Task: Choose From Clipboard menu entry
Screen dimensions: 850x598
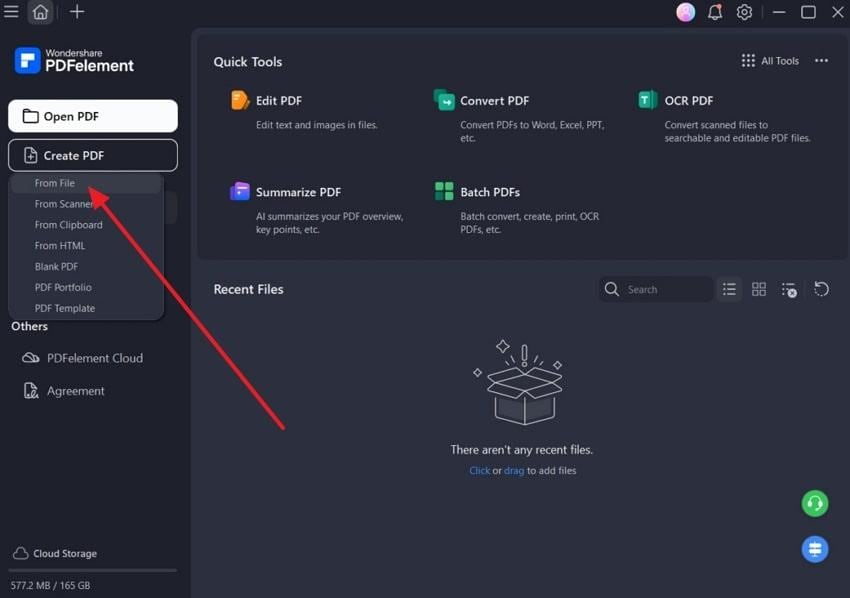Action: (86, 224)
